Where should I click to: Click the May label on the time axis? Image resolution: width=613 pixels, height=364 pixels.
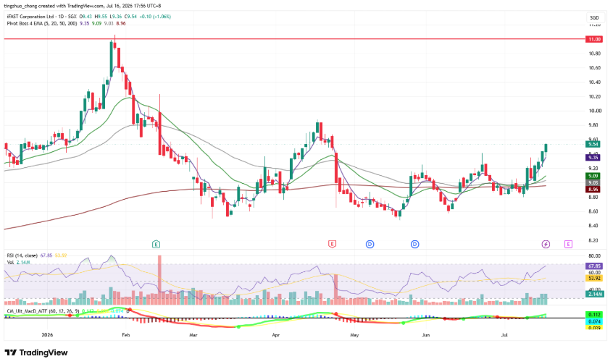click(x=354, y=335)
